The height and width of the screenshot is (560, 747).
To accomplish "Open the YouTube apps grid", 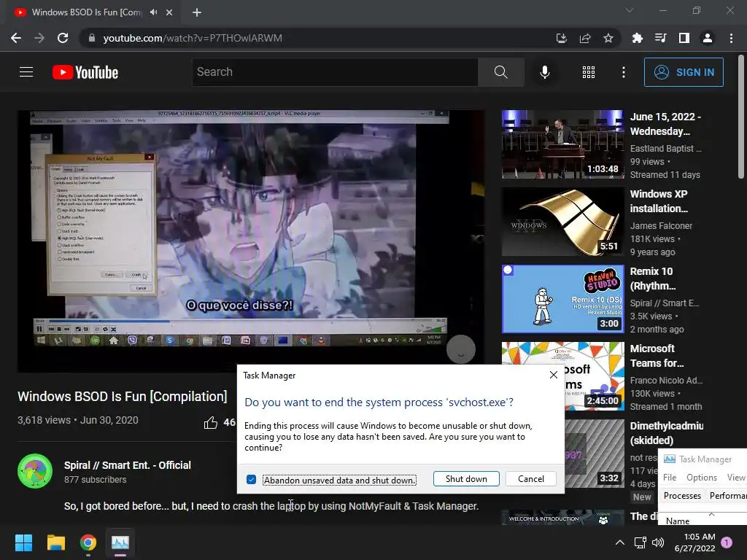I will coord(589,72).
